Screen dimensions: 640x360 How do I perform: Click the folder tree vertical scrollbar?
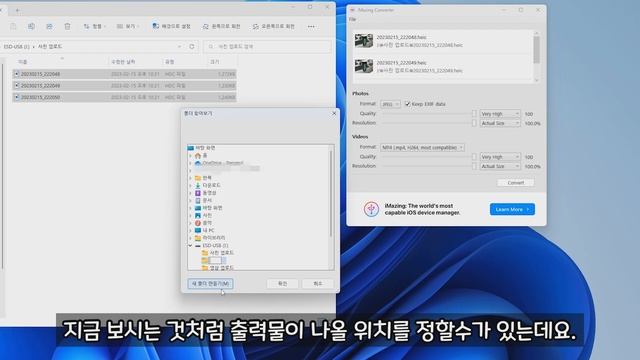click(331, 194)
